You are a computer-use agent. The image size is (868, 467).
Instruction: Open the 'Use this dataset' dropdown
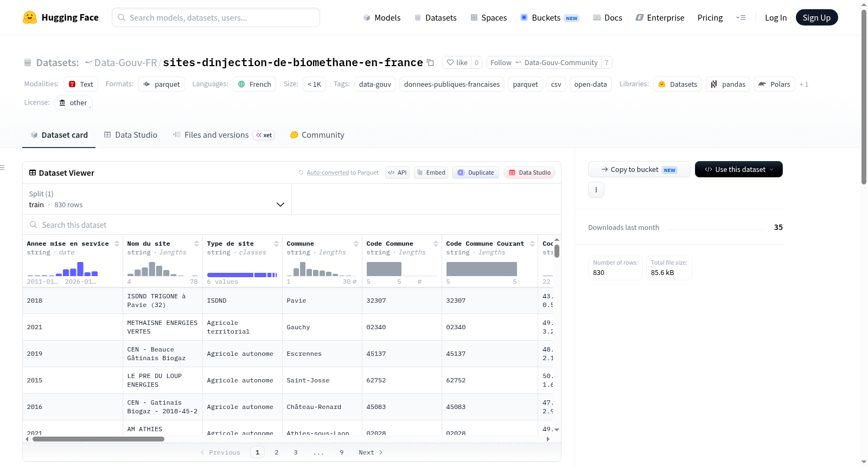click(738, 169)
